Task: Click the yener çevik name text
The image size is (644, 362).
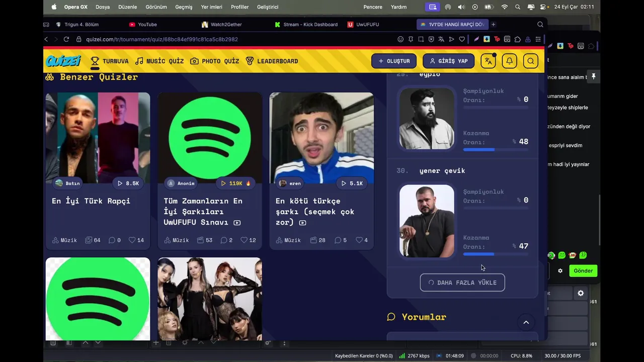Action: click(x=442, y=170)
